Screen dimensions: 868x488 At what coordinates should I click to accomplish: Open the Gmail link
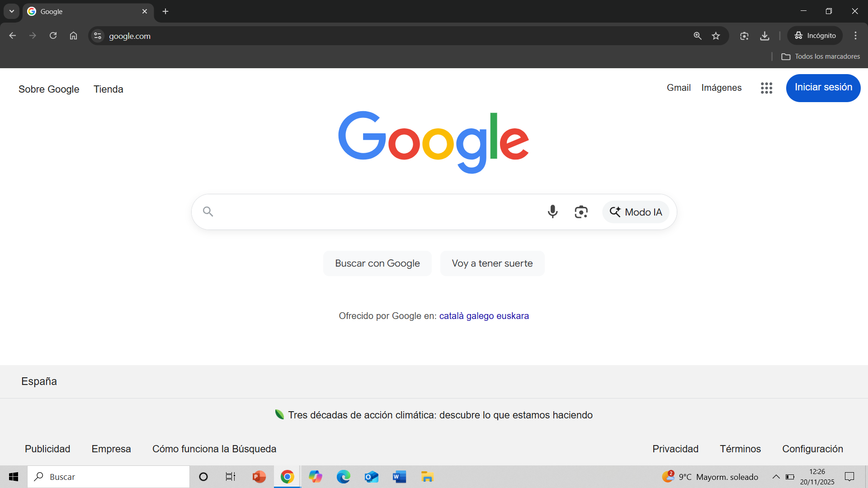pyautogui.click(x=679, y=88)
